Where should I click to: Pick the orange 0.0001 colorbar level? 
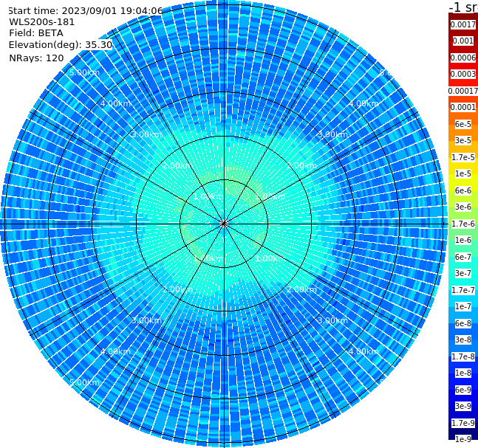463,107
